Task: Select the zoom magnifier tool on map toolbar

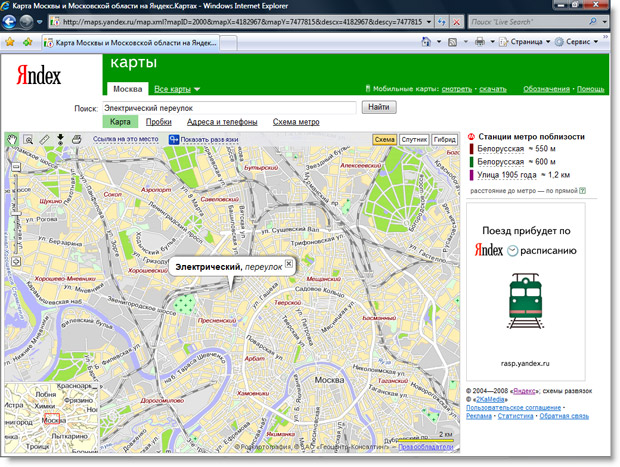Action: pyautogui.click(x=28, y=139)
